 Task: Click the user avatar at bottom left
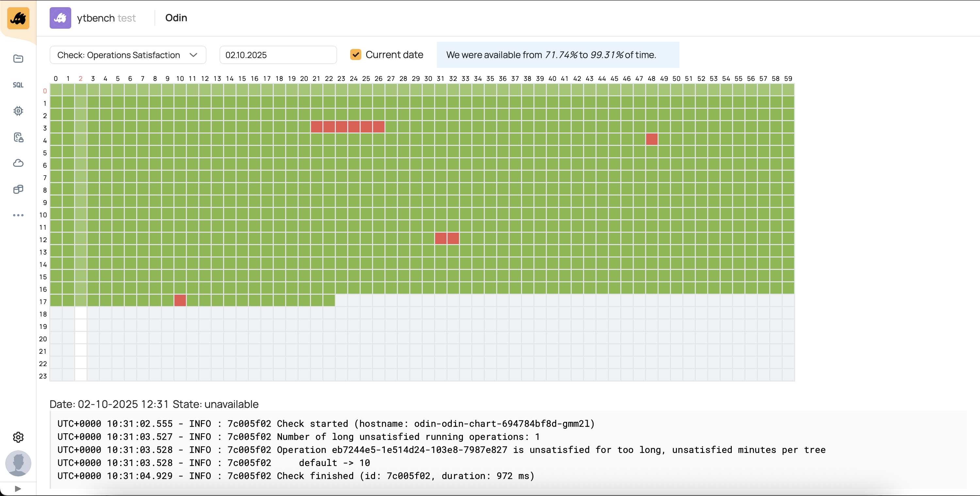pos(18,463)
